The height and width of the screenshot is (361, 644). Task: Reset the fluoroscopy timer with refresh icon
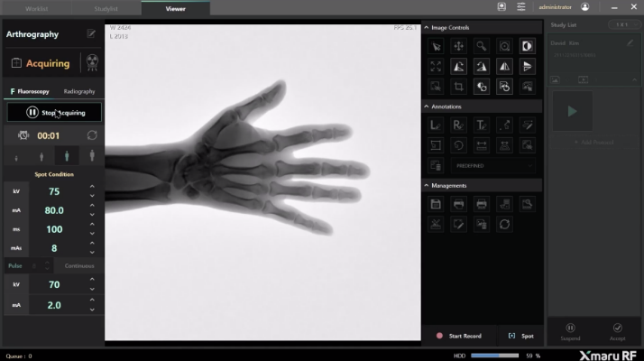[92, 135]
